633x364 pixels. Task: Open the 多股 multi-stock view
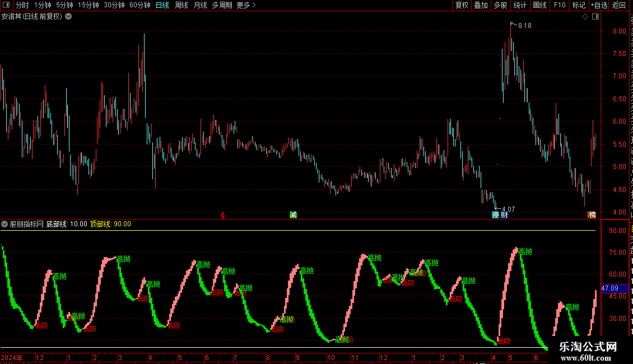(x=500, y=5)
